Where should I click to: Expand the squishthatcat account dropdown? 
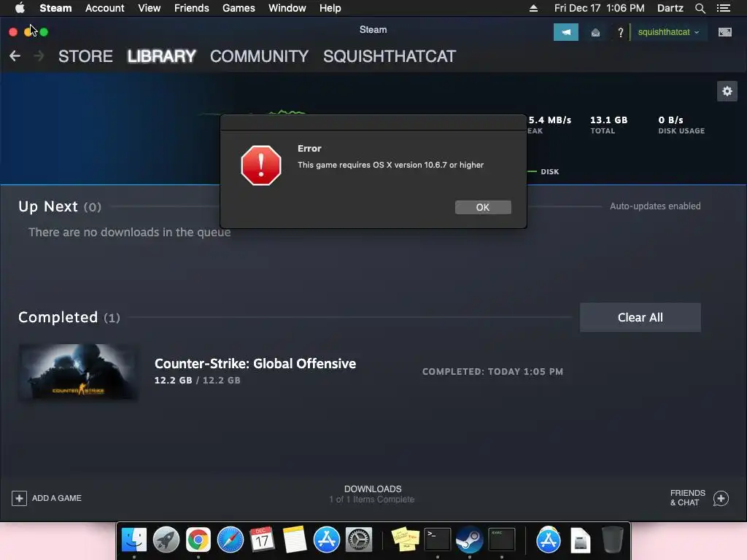pos(668,32)
